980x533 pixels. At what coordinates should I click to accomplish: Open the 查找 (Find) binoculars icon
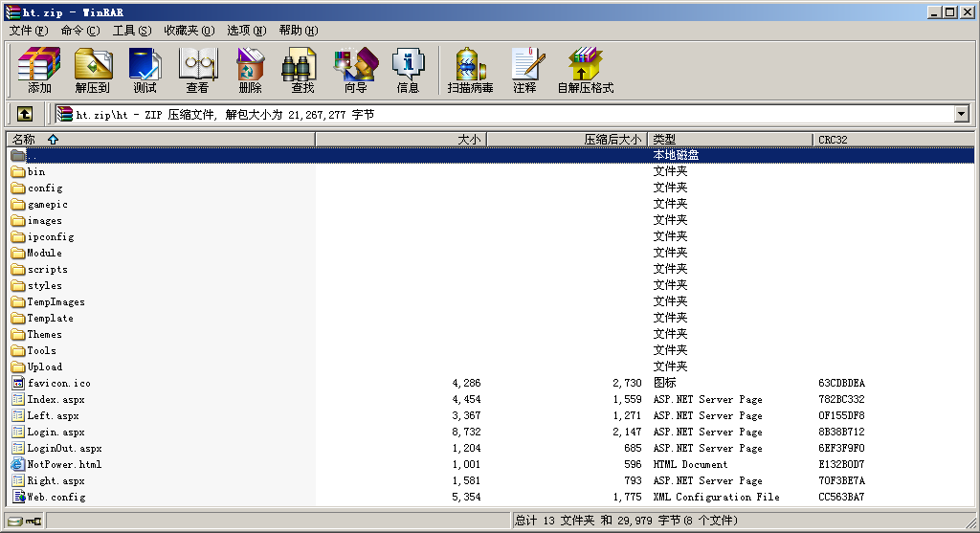pos(302,71)
